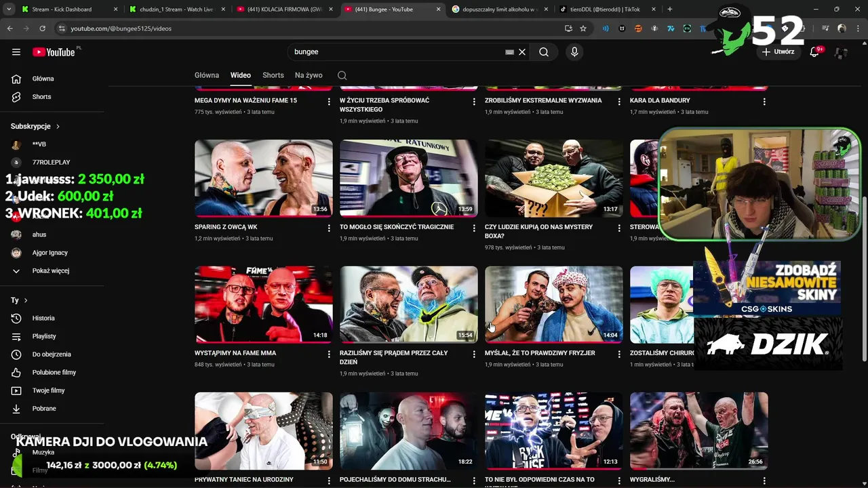Open the notifications bell
Image resolution: width=868 pixels, height=488 pixels.
(815, 52)
